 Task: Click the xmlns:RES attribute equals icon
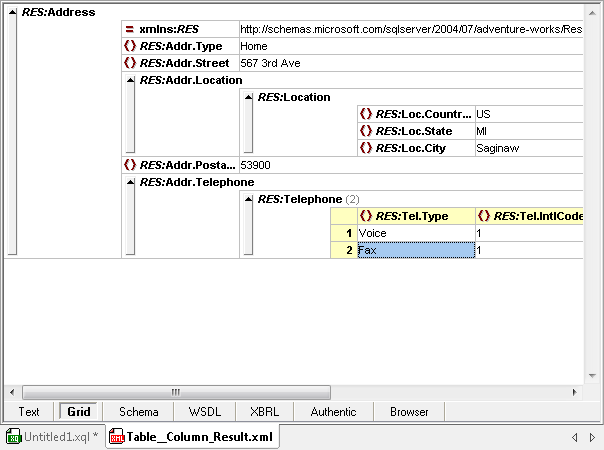tap(130, 29)
